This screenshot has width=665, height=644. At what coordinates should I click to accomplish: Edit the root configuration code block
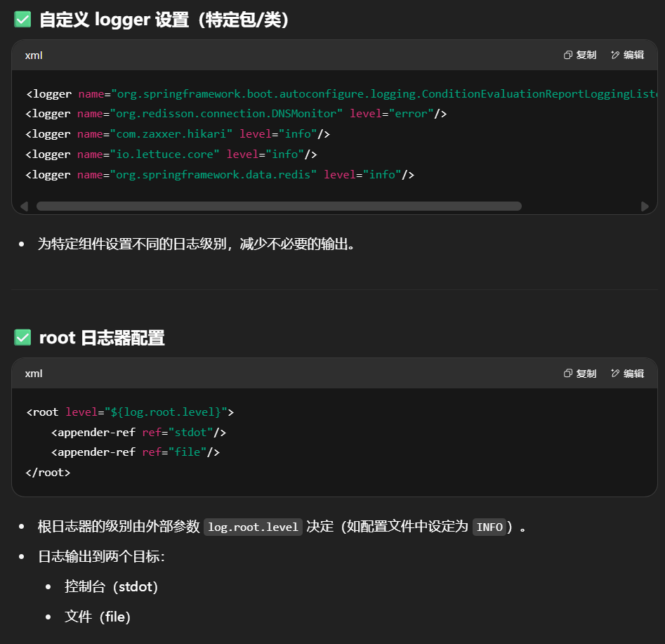coord(627,374)
